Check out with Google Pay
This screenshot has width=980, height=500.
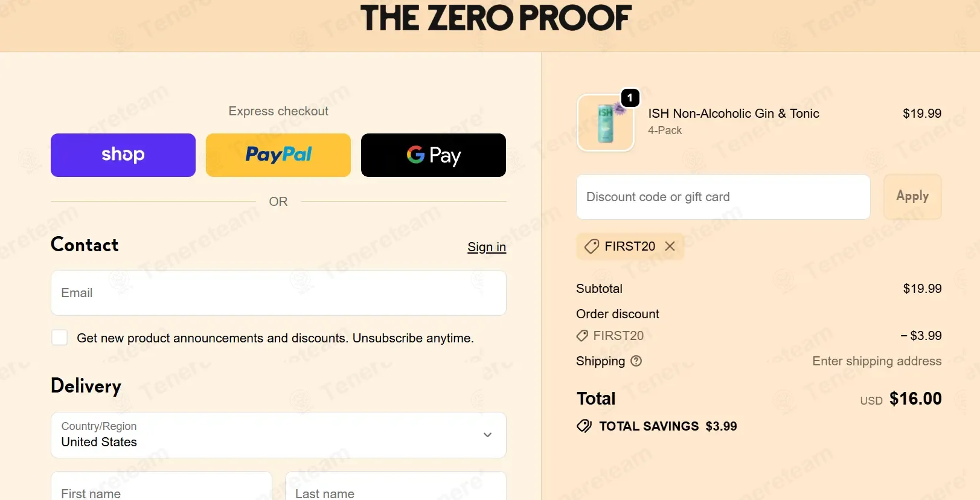point(434,155)
